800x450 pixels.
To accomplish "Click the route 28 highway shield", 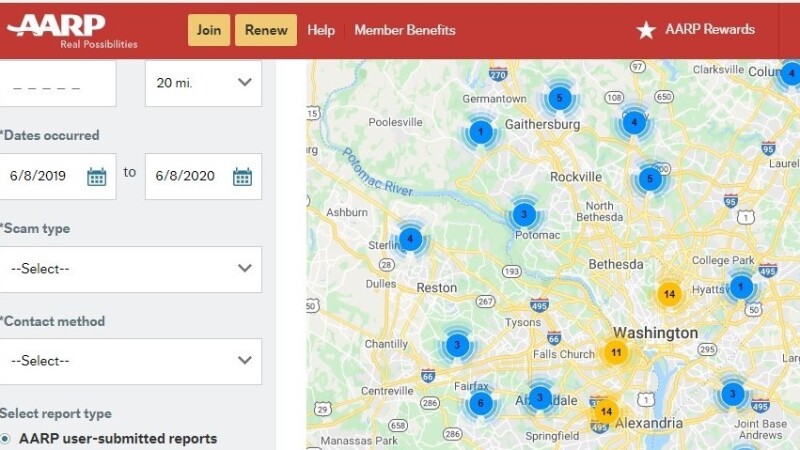I will (387, 265).
